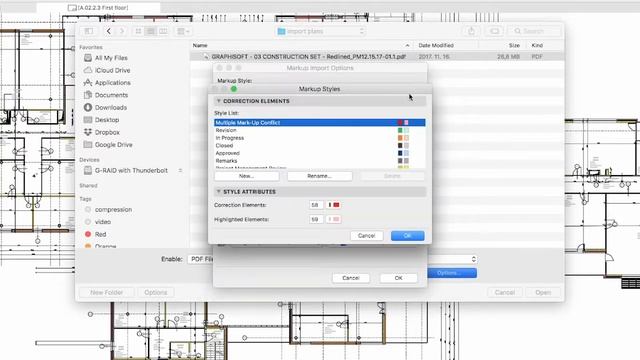This screenshot has width=640, height=360.
Task: Go back in the file browser
Action: 109,31
